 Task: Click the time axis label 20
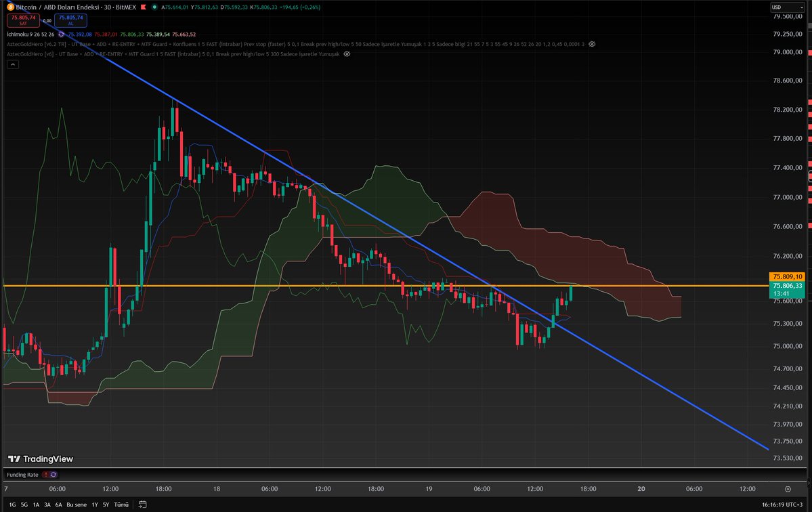pyautogui.click(x=641, y=489)
